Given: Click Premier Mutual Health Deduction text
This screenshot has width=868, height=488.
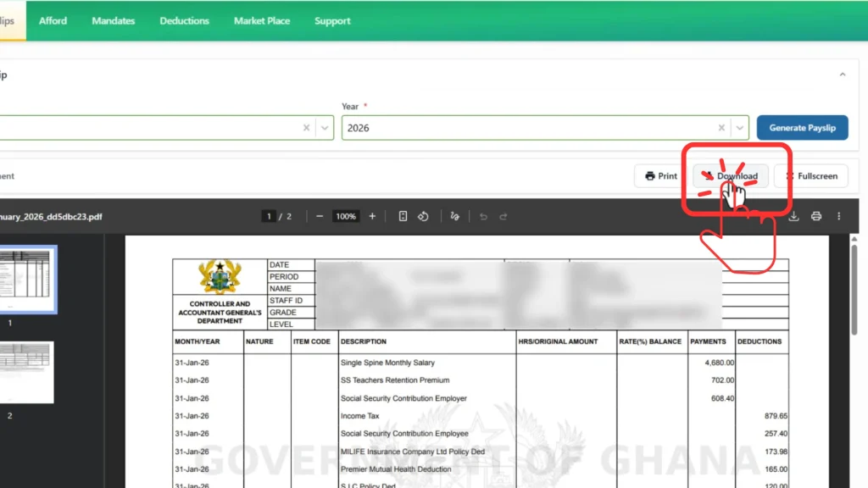Looking at the screenshot, I should coord(396,469).
